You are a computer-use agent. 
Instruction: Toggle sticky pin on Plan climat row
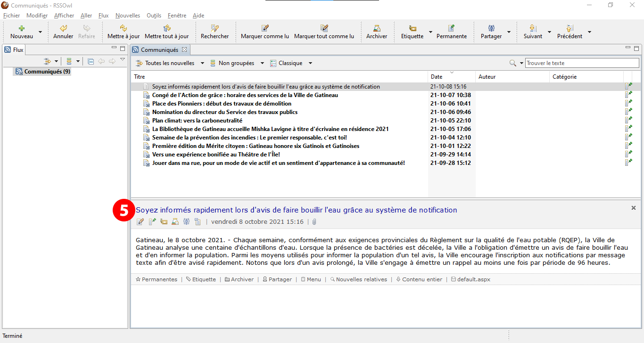coord(628,121)
